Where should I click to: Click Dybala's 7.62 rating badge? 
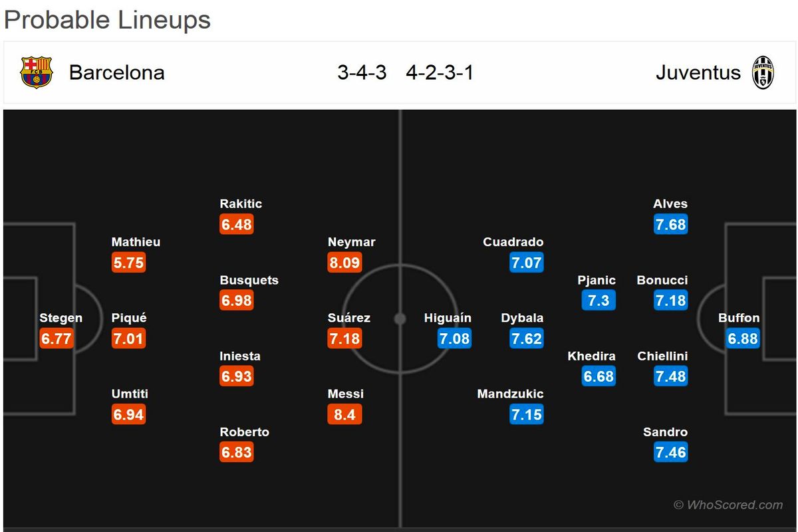526,338
